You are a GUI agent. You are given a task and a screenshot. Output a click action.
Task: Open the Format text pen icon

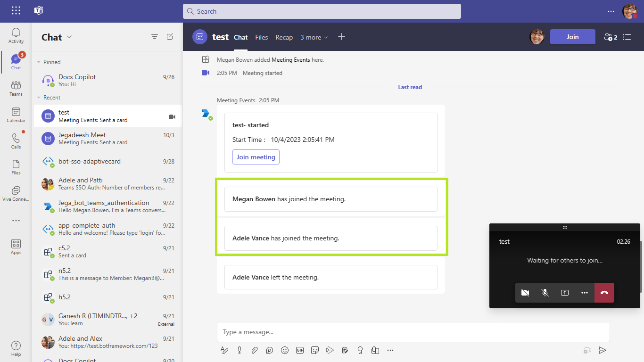(224, 350)
